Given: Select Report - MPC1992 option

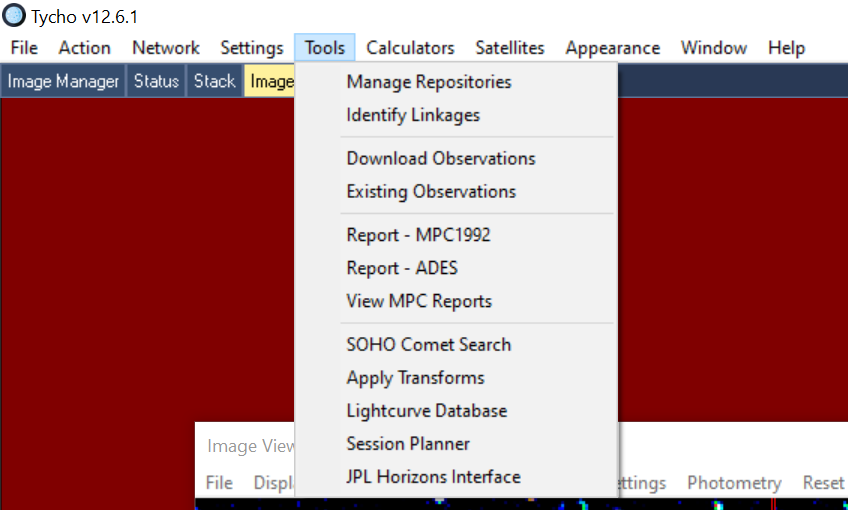Looking at the screenshot, I should [x=418, y=235].
